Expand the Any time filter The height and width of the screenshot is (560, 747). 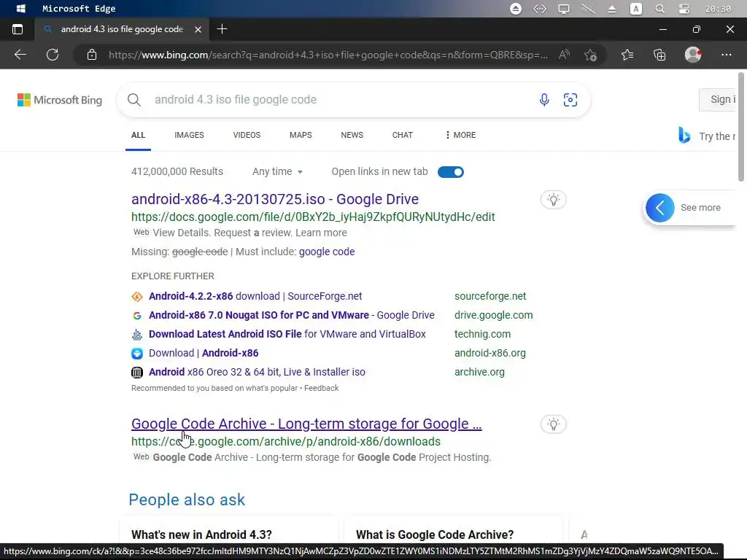coord(278,171)
